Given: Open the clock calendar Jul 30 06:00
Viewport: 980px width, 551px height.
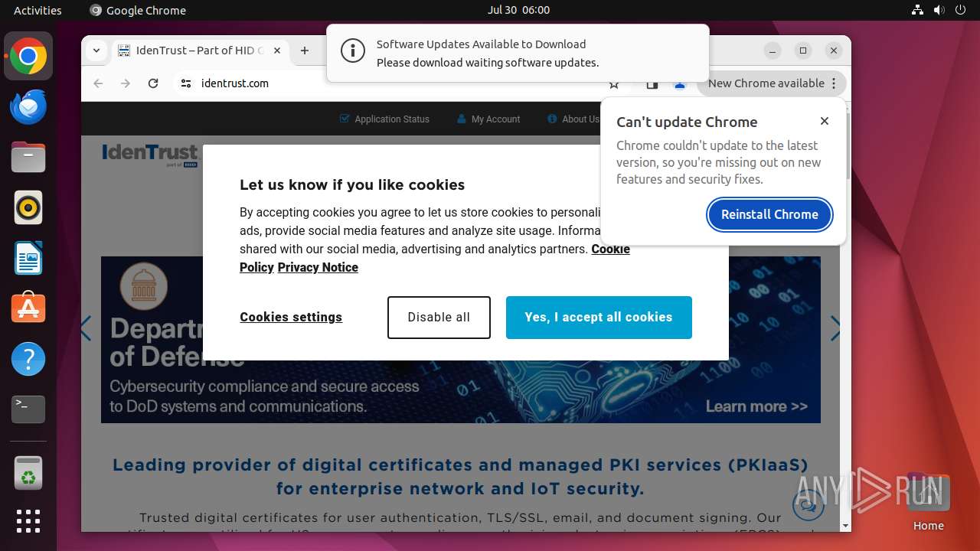Looking at the screenshot, I should coord(518,10).
